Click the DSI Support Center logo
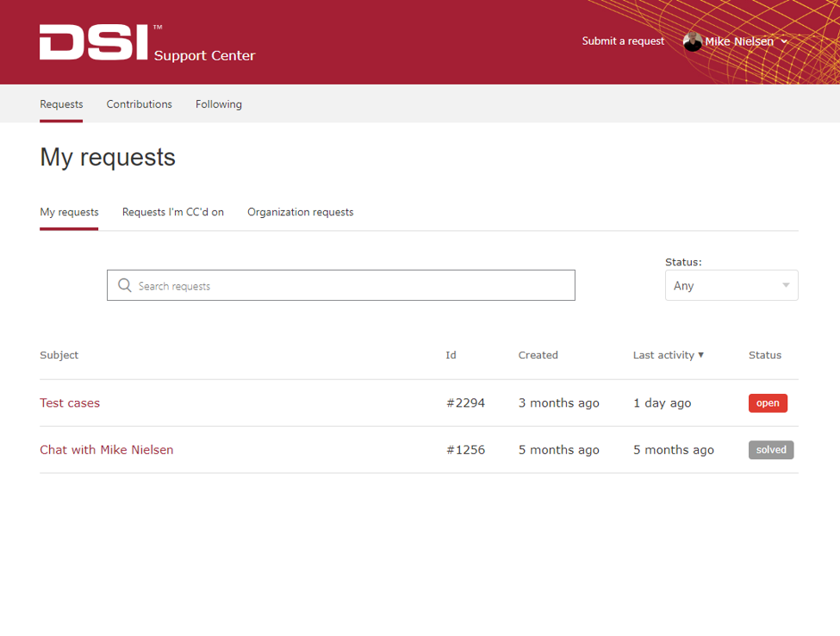The width and height of the screenshot is (840, 636). click(146, 43)
